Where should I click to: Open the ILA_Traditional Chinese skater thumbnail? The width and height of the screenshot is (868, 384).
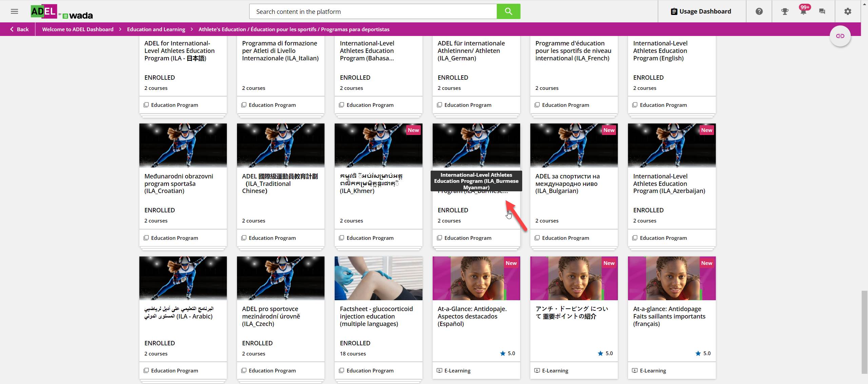281,145
